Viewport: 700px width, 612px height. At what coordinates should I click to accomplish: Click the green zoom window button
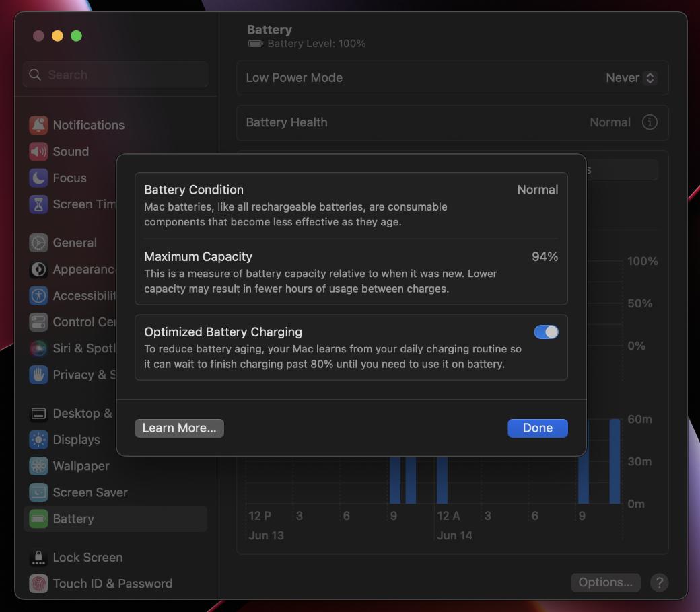coord(77,36)
